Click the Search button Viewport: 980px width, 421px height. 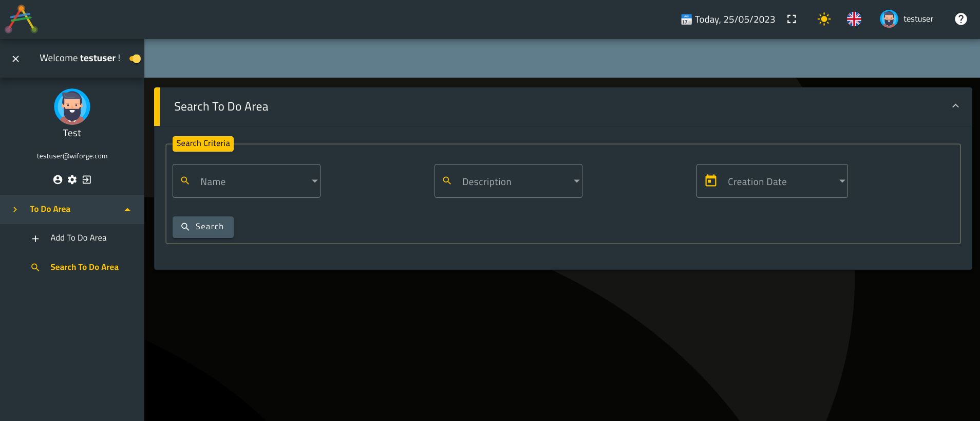(x=203, y=227)
